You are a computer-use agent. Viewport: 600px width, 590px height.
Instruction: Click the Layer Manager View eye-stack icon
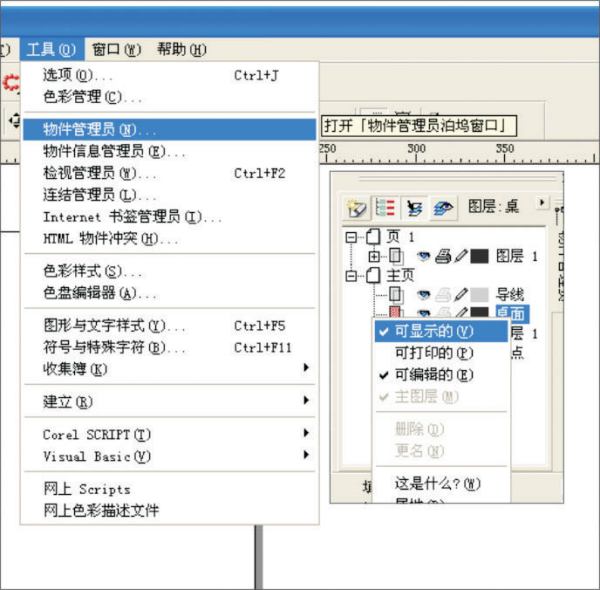tap(443, 208)
